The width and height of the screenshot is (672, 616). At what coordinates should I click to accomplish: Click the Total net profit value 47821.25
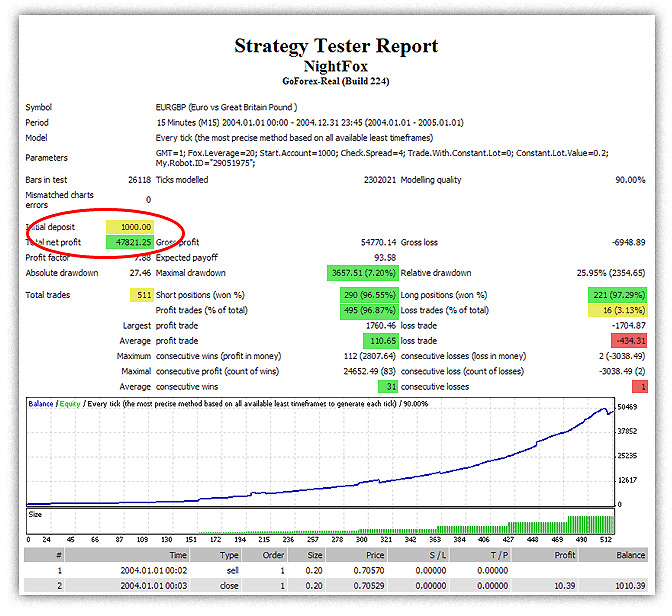(130, 242)
